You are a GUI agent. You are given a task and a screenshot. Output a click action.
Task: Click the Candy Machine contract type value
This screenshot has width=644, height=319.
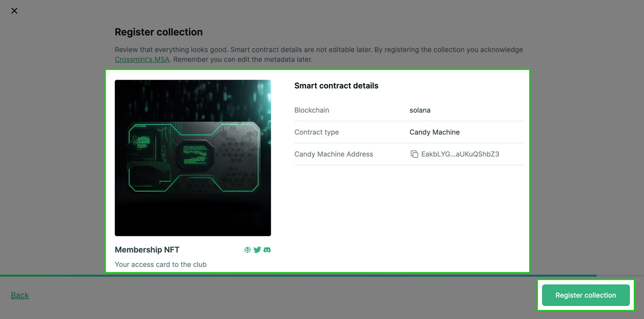point(434,132)
